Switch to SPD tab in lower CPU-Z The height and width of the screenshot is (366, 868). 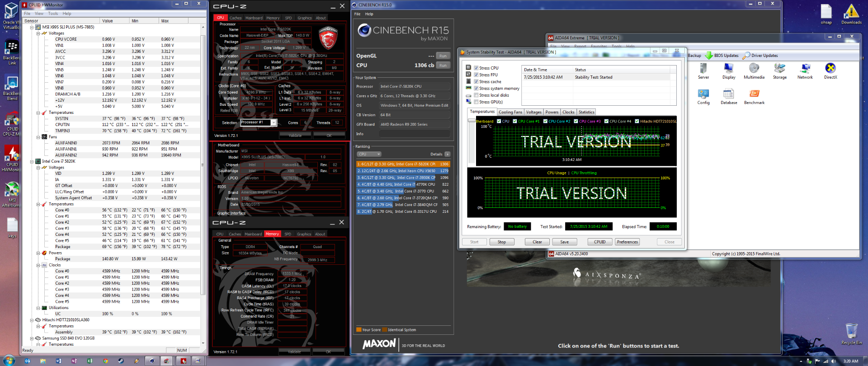pyautogui.click(x=288, y=234)
